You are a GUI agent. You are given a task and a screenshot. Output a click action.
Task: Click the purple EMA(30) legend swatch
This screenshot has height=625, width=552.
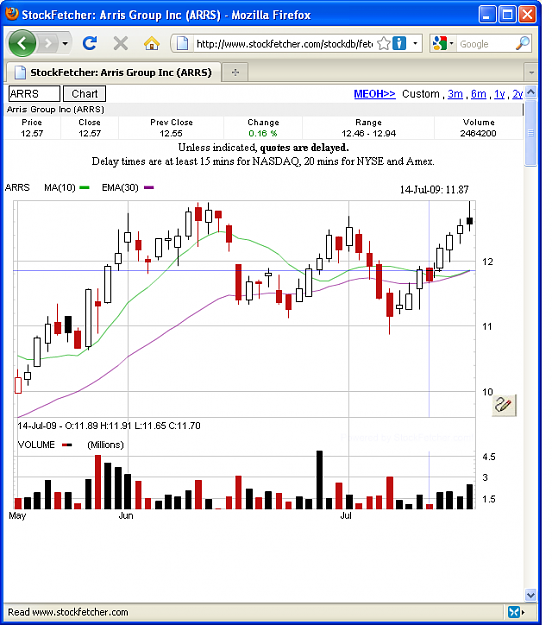(x=149, y=188)
